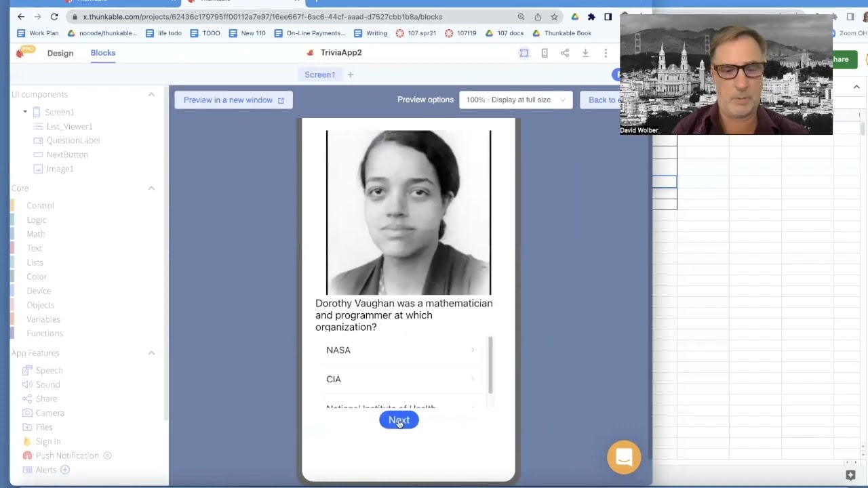This screenshot has height=488, width=868.
Task: Collapse the Core section
Action: 151,188
